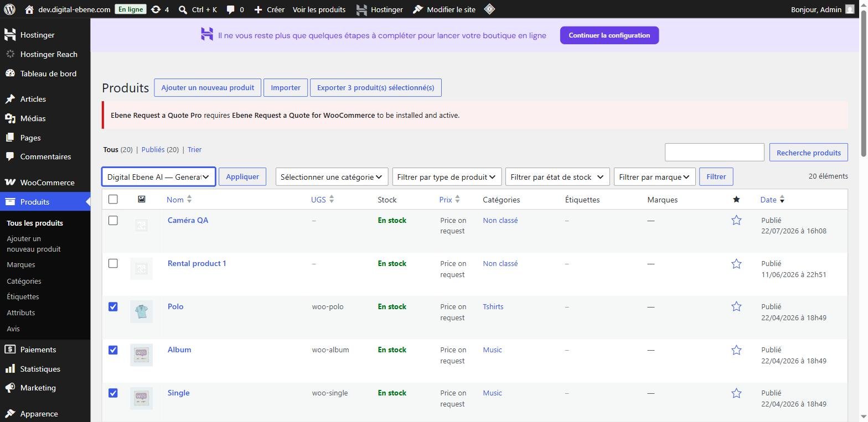Sort the table by the Nom column

[179, 200]
